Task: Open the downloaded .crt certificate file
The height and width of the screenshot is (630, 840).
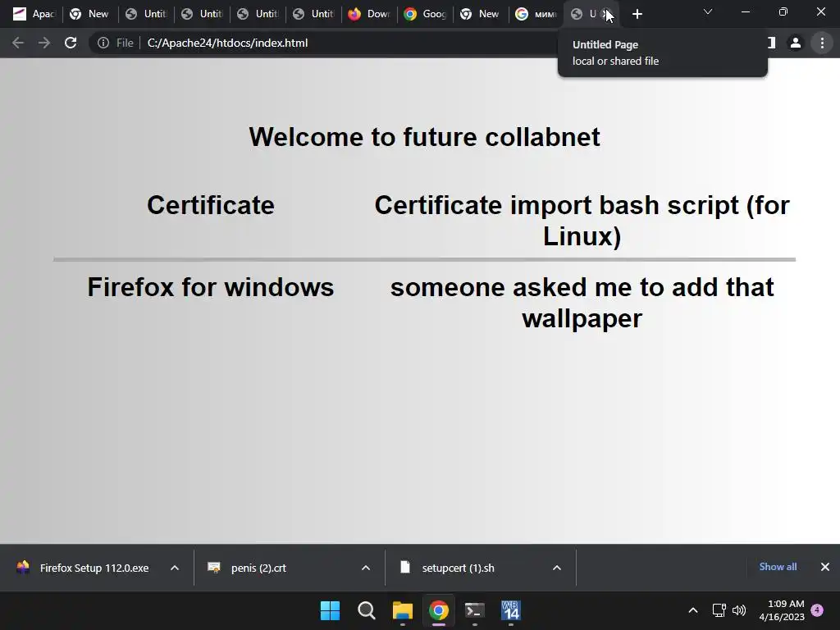Action: point(249,568)
